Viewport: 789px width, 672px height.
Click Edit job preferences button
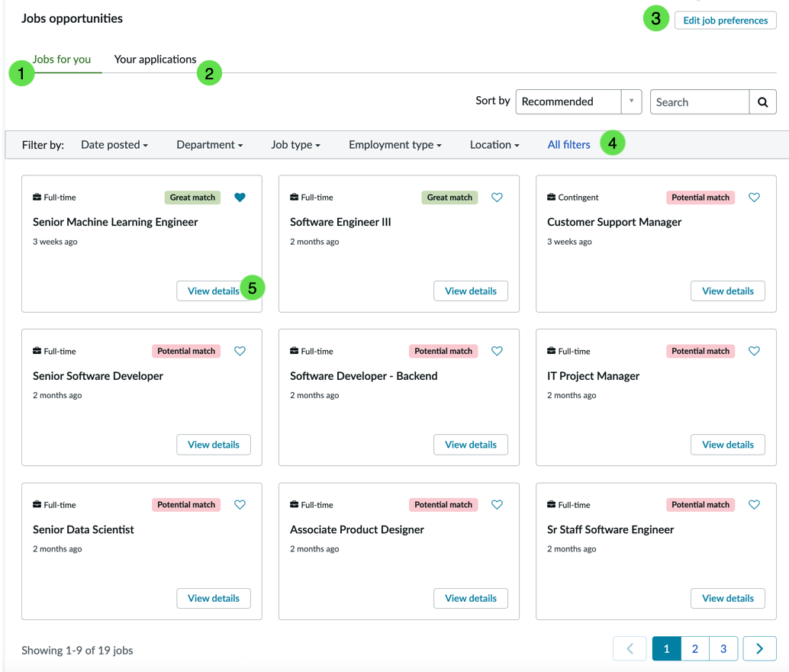[725, 21]
